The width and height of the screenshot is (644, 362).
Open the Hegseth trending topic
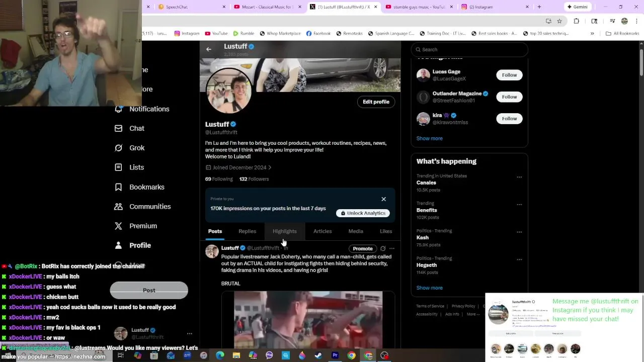tap(469, 265)
